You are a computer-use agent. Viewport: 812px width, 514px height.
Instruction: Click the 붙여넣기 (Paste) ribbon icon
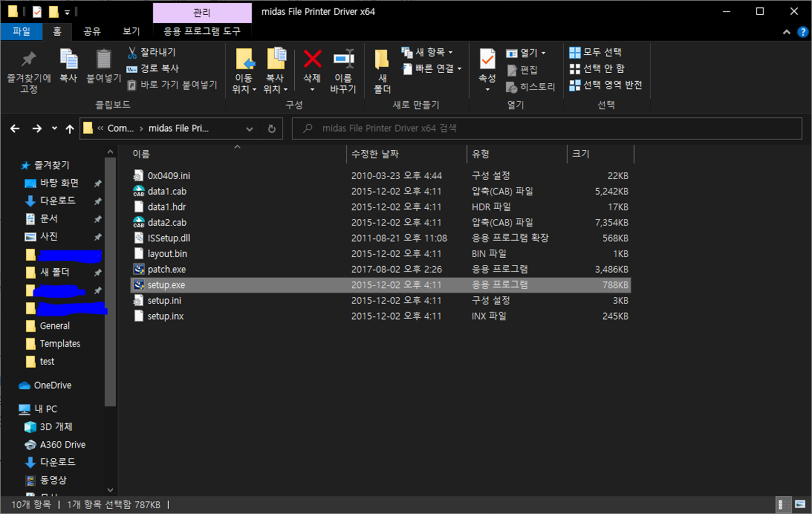(104, 66)
